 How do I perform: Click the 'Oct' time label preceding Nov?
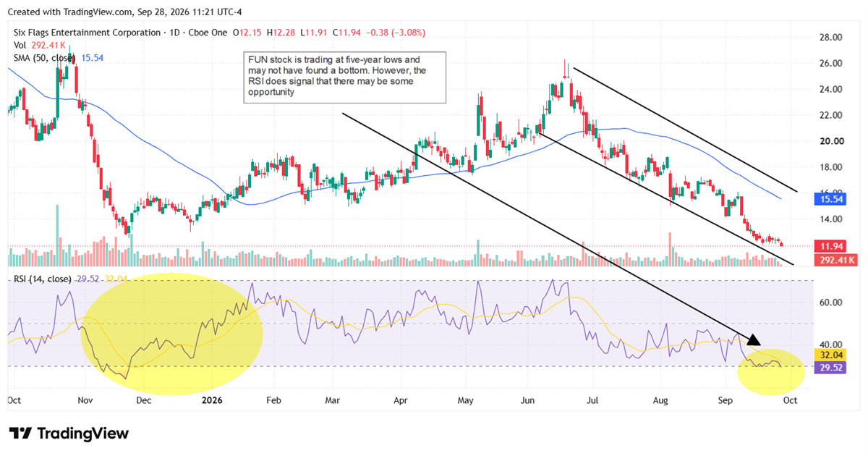[14, 399]
